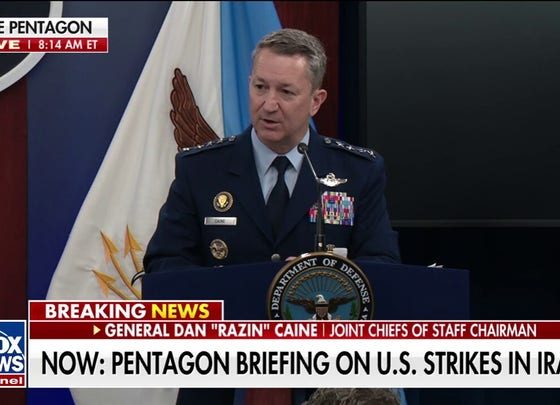The height and width of the screenshot is (405, 560).
Task: Click the golden arrows on the white flag
Action: coord(118,263)
